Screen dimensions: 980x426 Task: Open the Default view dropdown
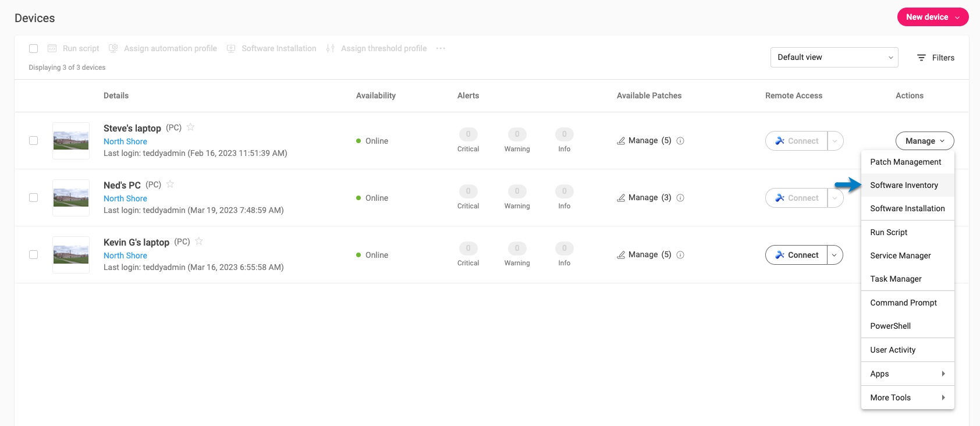point(834,57)
